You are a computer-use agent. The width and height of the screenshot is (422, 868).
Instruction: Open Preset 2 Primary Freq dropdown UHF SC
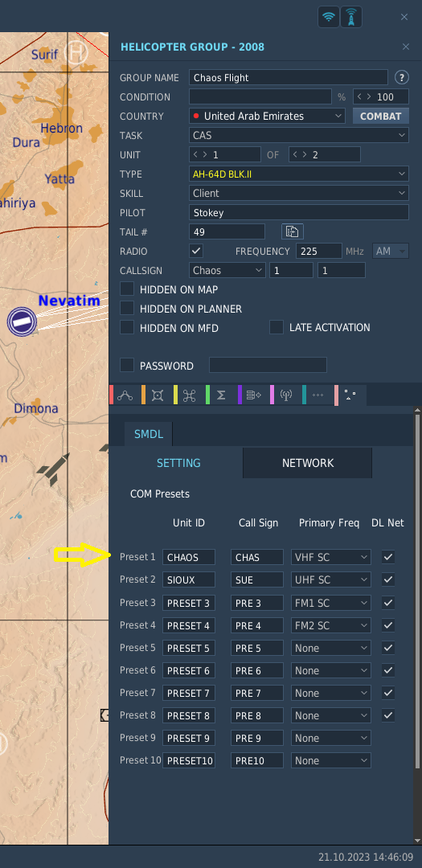pyautogui.click(x=331, y=579)
